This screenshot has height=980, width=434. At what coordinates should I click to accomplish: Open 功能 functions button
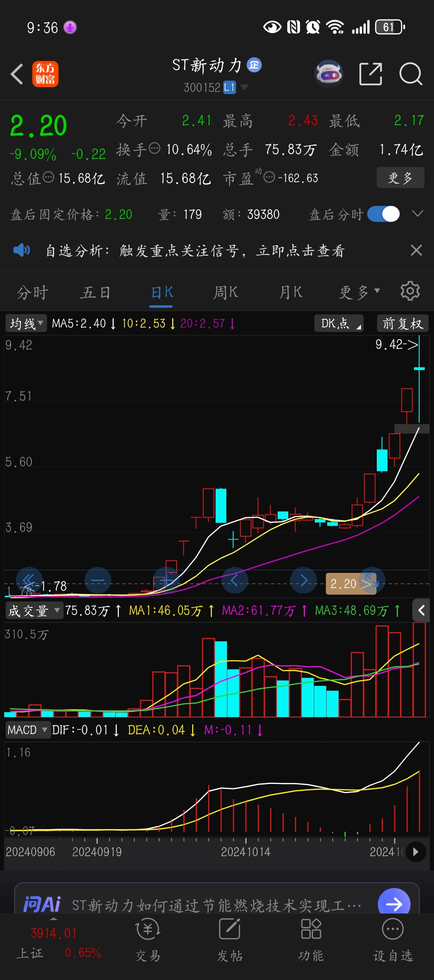311,940
